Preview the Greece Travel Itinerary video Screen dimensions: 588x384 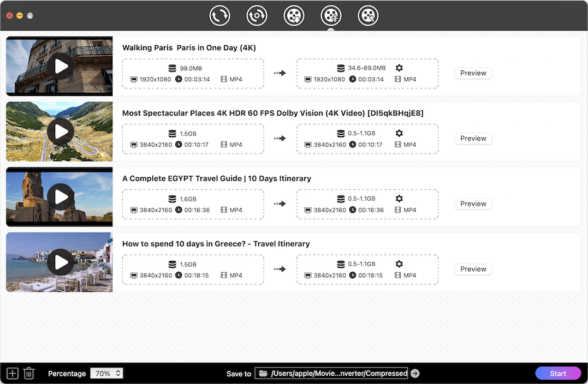coord(473,269)
